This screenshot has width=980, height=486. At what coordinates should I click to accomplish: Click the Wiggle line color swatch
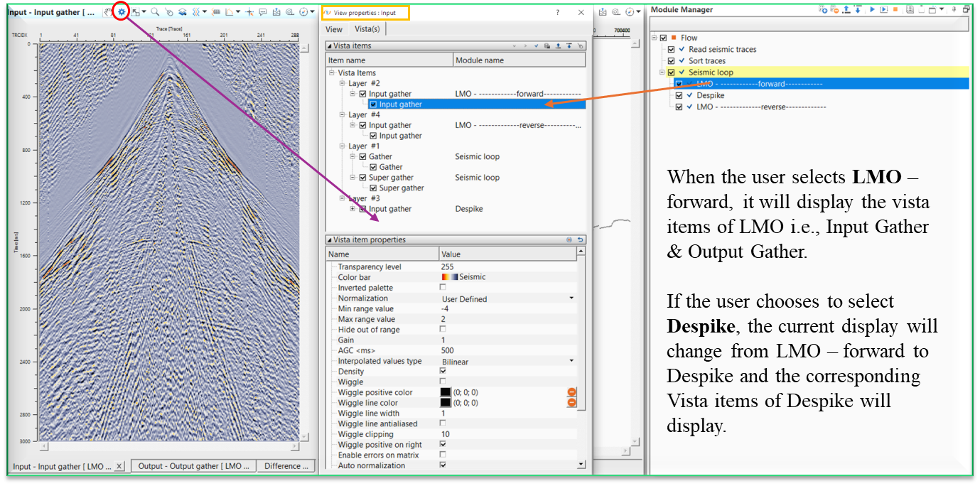point(446,403)
